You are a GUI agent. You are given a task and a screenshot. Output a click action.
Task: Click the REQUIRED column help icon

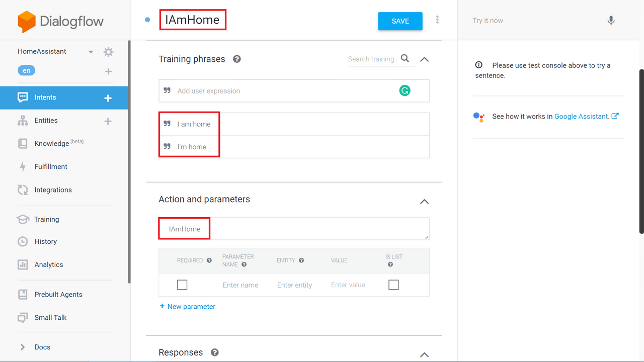[x=209, y=260]
